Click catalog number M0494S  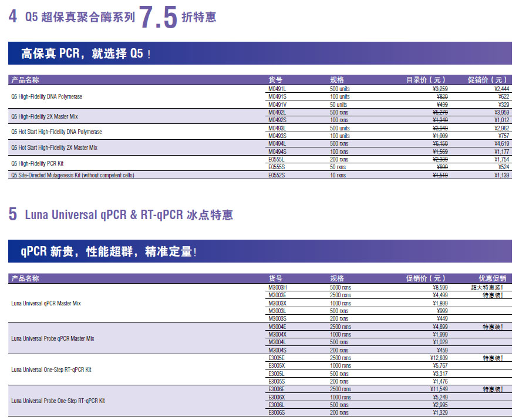[x=277, y=152]
